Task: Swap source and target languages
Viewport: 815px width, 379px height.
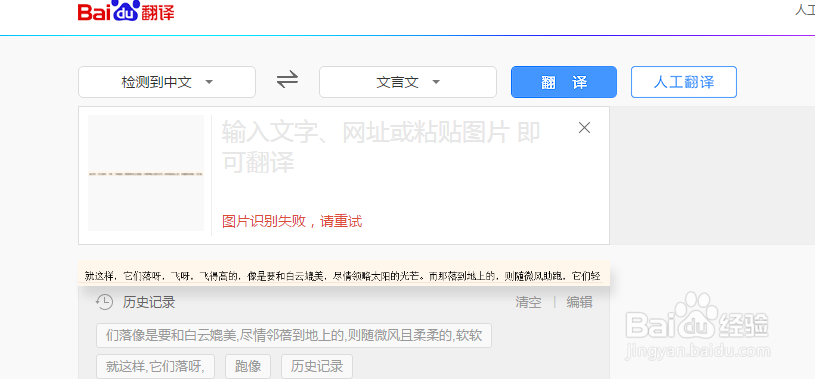Action: point(287,80)
